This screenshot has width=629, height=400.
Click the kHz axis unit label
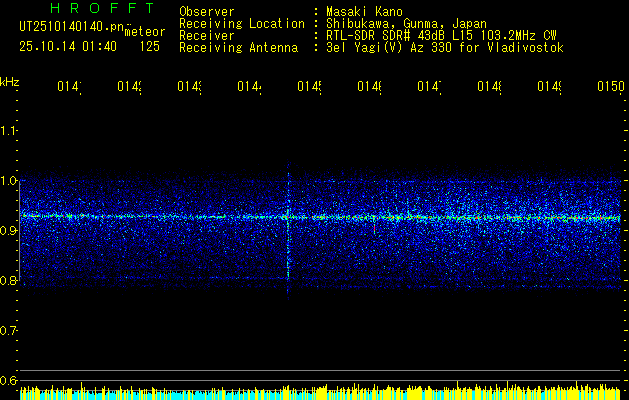click(x=10, y=82)
